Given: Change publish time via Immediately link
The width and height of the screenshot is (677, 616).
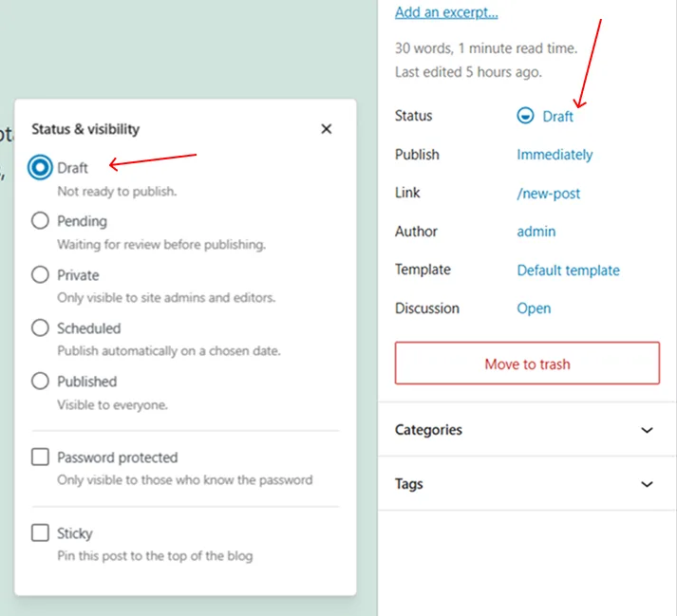Looking at the screenshot, I should tap(555, 155).
